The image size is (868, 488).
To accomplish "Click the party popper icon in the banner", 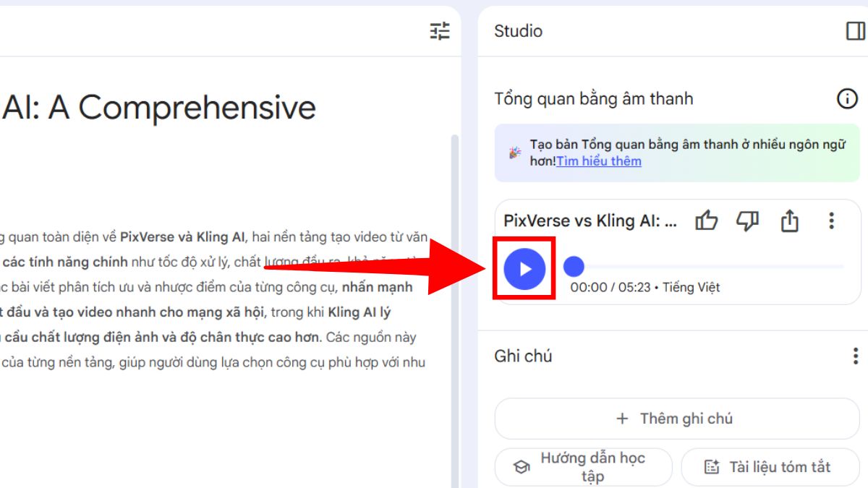I will tap(514, 153).
